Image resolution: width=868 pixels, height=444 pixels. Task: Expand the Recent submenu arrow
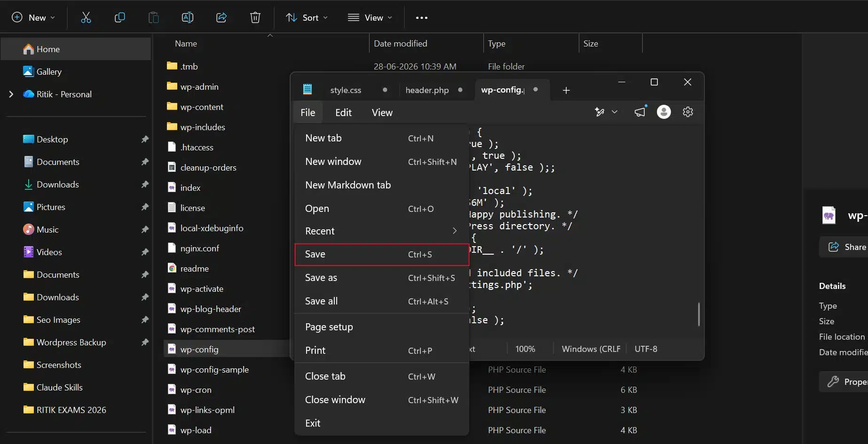tap(454, 231)
